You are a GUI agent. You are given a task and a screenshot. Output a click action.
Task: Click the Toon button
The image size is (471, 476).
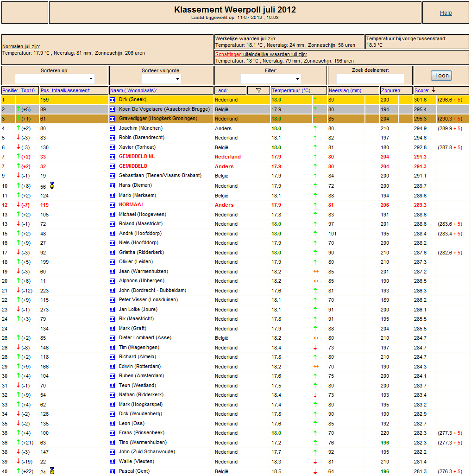[441, 76]
